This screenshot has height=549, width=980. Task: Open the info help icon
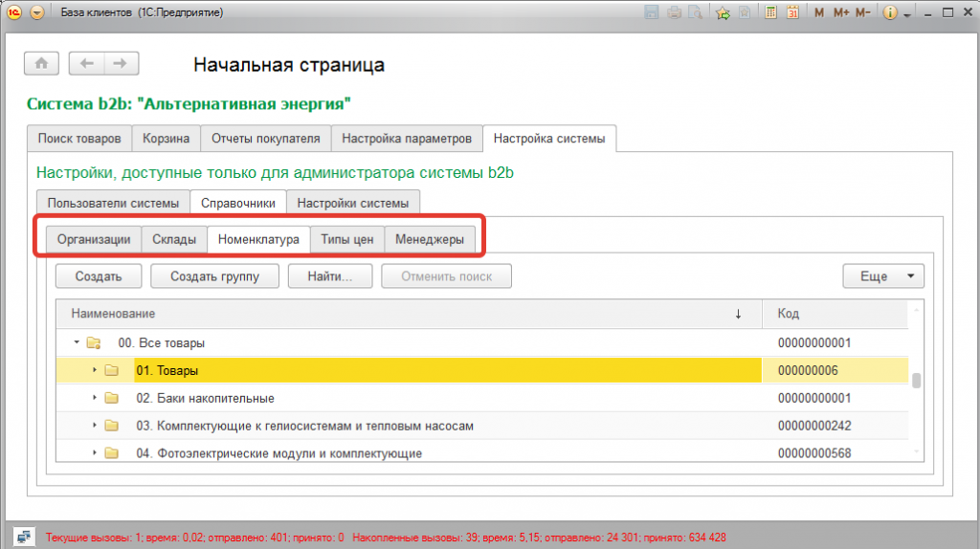click(890, 12)
